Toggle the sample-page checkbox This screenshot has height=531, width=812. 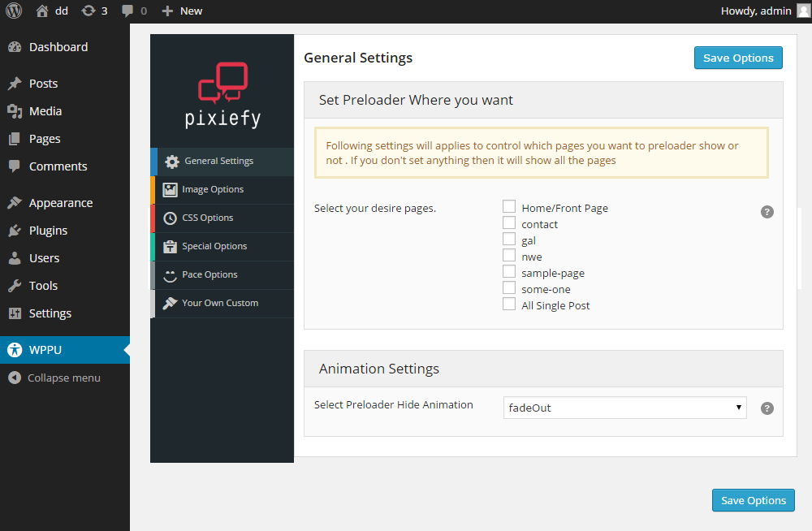click(x=509, y=272)
